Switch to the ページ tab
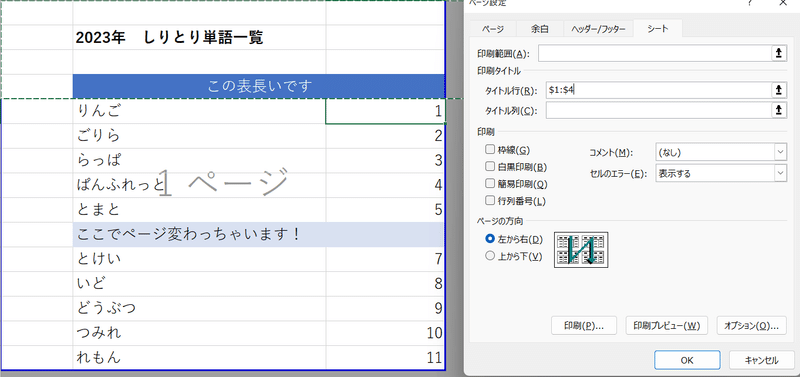Image resolution: width=800 pixels, height=377 pixels. 493,29
